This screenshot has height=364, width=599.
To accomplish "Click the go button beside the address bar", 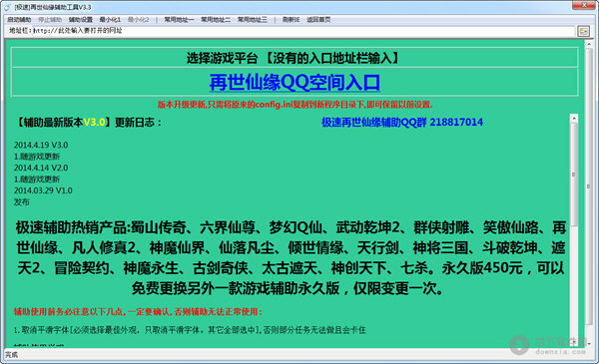I will [x=583, y=31].
